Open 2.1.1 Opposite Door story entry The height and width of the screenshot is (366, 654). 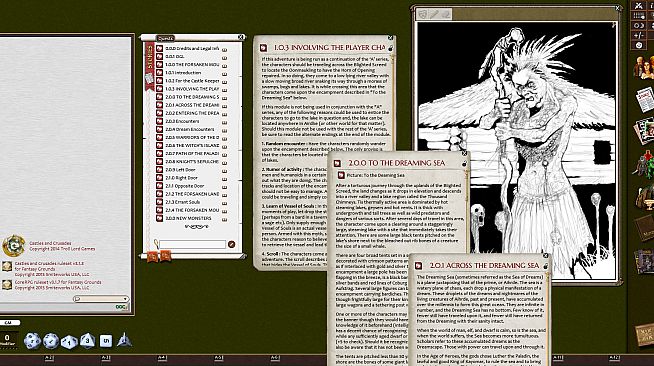(184, 186)
